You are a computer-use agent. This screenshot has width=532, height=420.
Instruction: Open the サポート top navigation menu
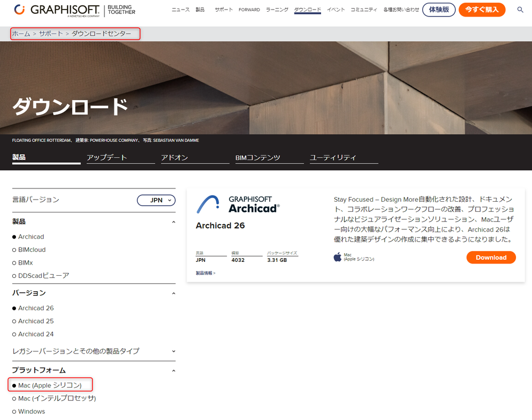click(x=224, y=10)
